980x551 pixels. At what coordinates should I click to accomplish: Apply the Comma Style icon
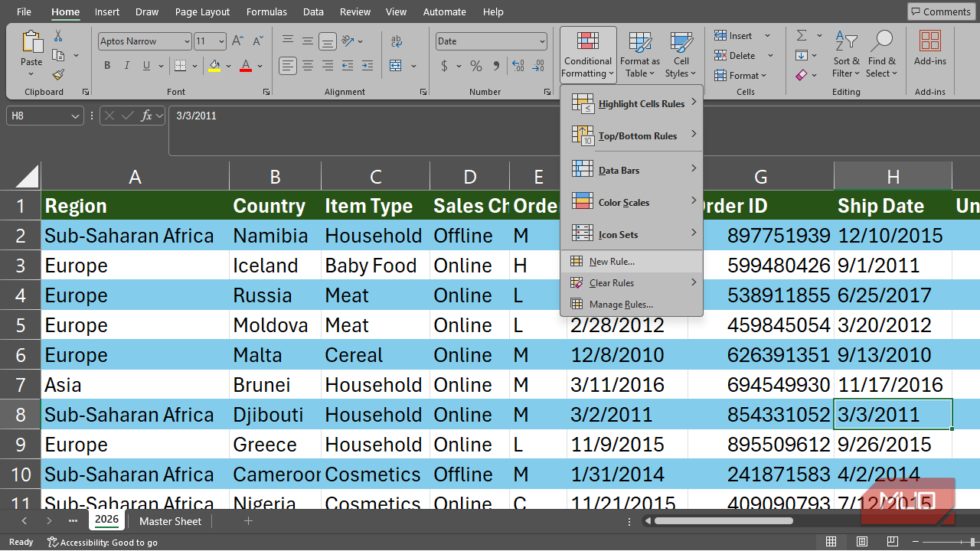(x=495, y=66)
